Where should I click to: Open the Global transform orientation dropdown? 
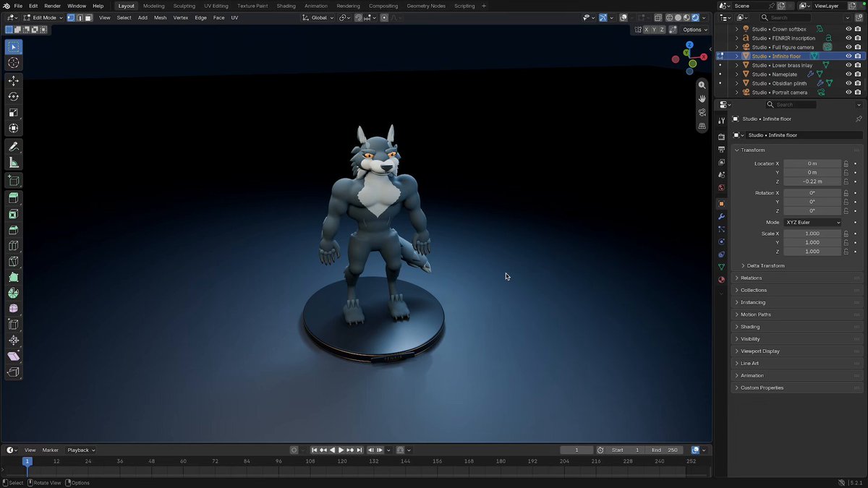[318, 17]
